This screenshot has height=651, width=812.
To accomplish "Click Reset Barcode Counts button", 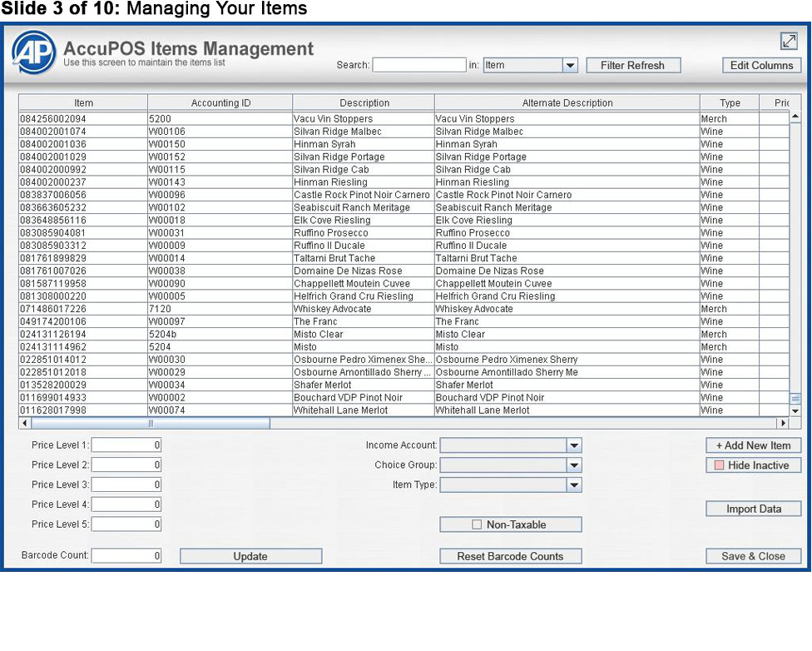I will click(x=510, y=556).
